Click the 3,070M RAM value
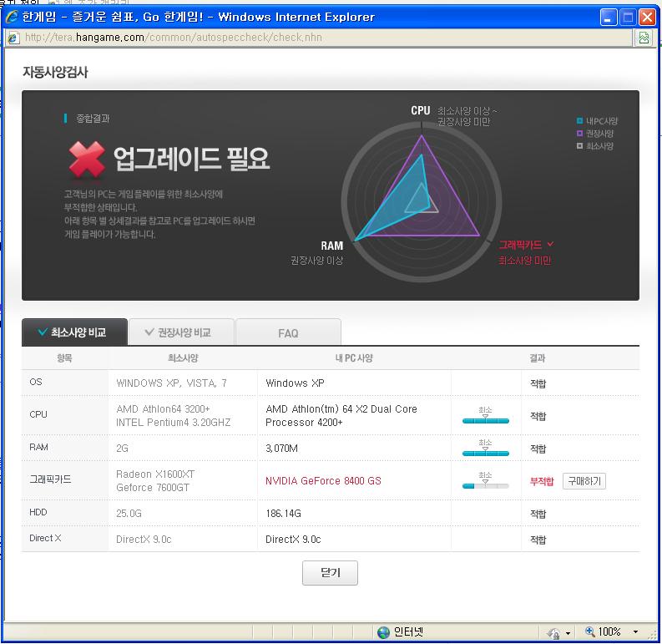Image resolution: width=662 pixels, height=644 pixels. [x=281, y=449]
